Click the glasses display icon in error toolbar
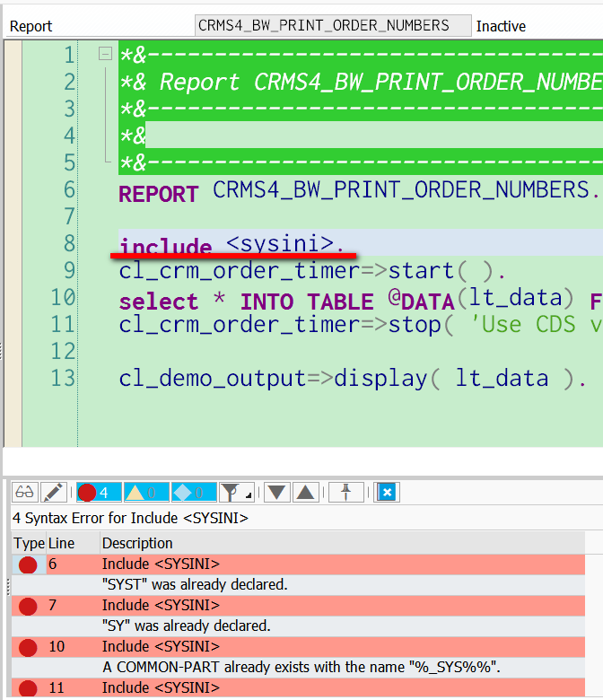 (x=24, y=493)
